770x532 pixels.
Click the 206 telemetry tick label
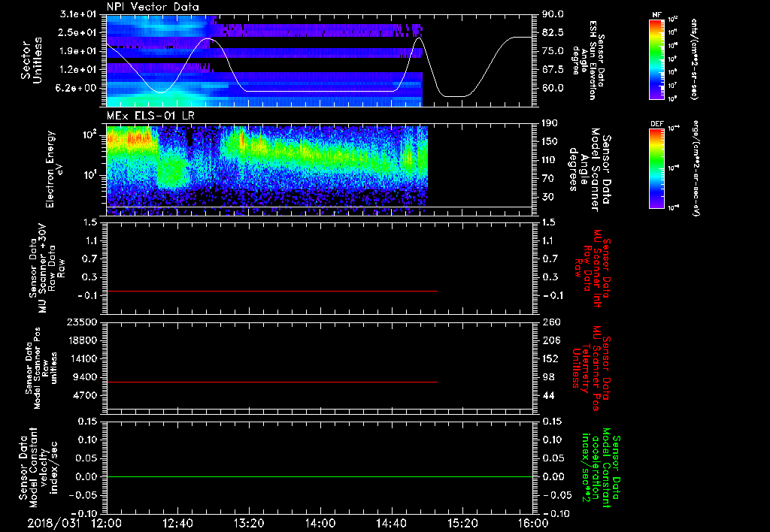click(550, 340)
